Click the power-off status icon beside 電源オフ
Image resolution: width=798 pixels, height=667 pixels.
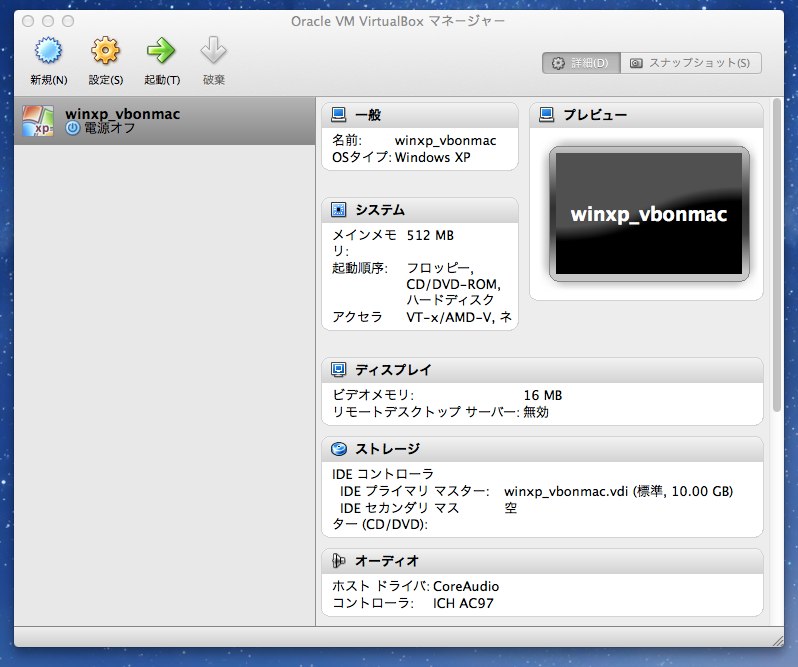coord(73,128)
